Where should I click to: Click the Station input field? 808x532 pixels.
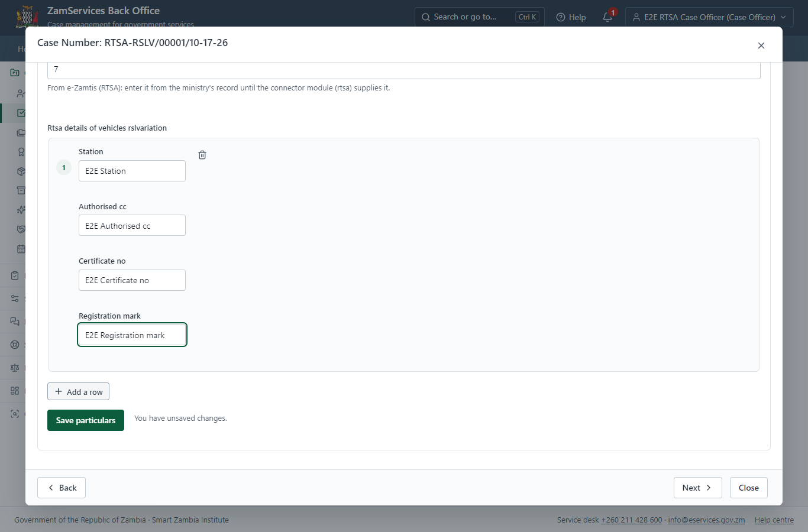point(132,171)
